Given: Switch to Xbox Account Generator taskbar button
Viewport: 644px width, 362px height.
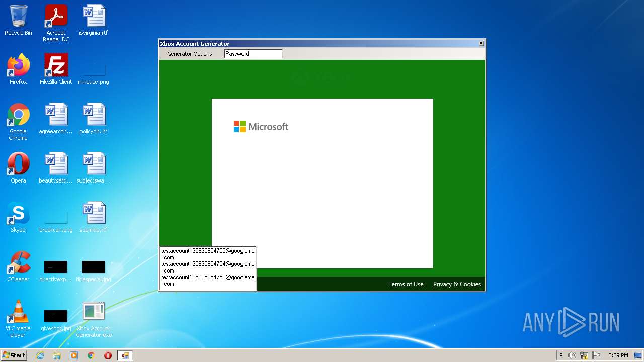Looking at the screenshot, I should click(x=125, y=355).
